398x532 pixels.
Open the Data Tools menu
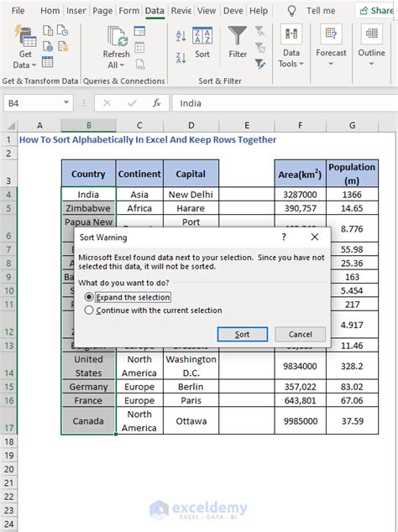coord(291,46)
